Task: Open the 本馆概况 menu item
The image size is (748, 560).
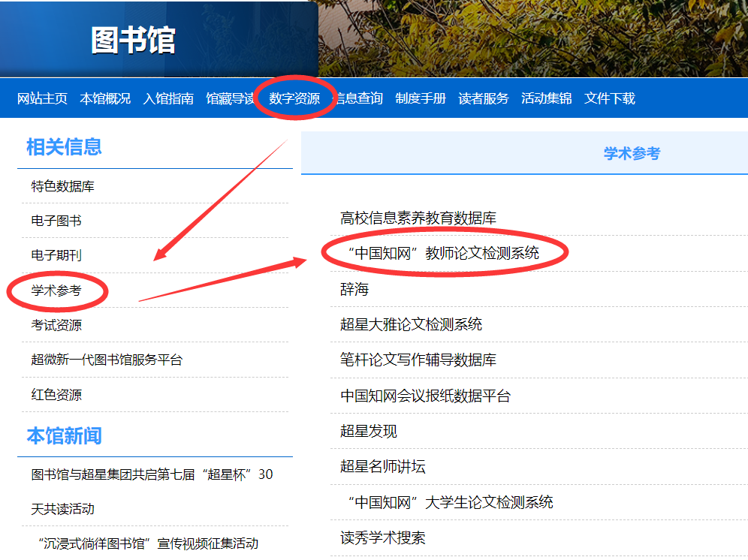Action: pos(105,98)
